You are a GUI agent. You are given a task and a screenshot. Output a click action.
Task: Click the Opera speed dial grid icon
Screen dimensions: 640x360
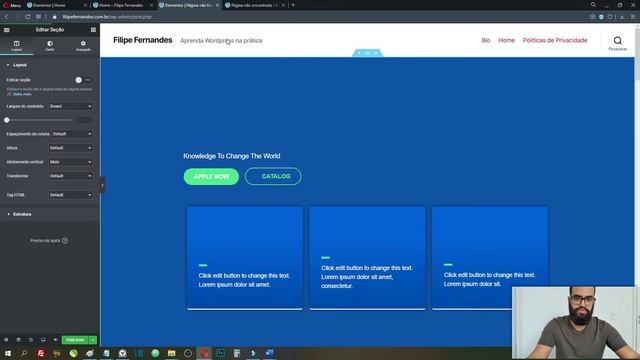pyautogui.click(x=38, y=17)
